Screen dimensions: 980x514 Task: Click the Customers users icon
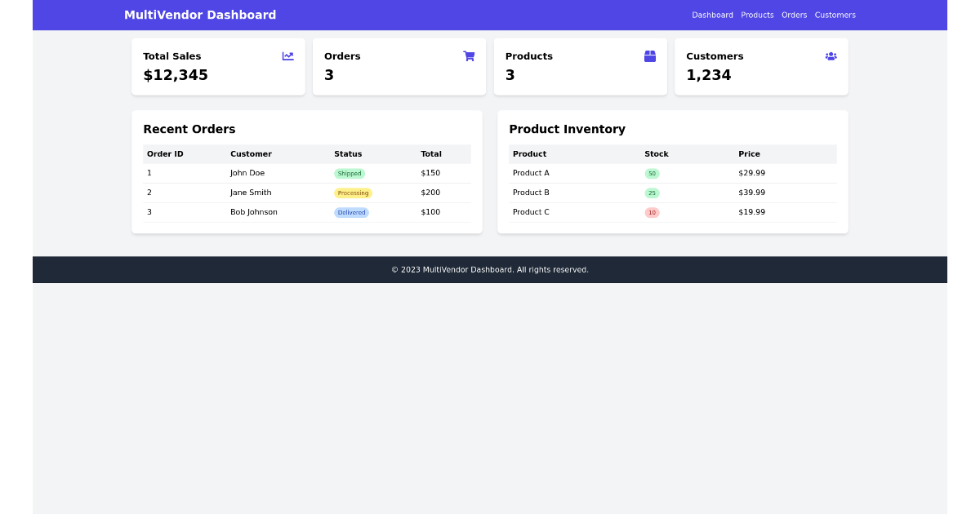tap(831, 56)
